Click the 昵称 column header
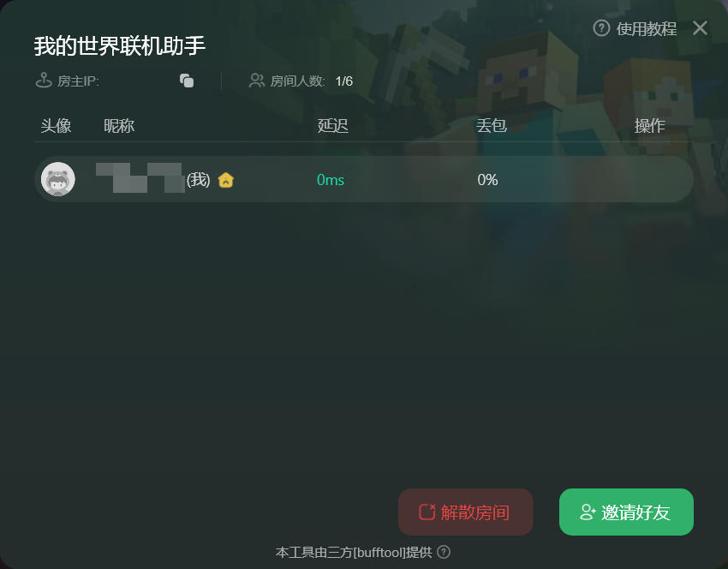The image size is (728, 569). click(x=119, y=125)
